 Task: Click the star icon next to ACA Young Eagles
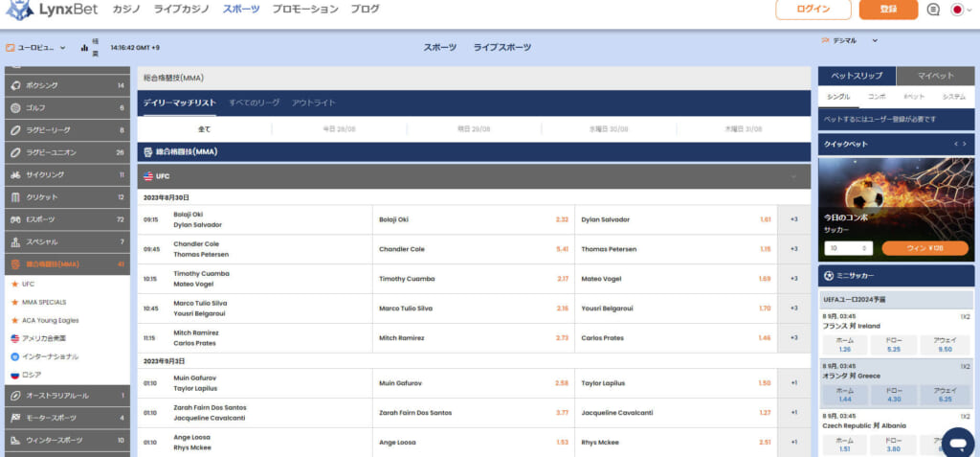15,320
